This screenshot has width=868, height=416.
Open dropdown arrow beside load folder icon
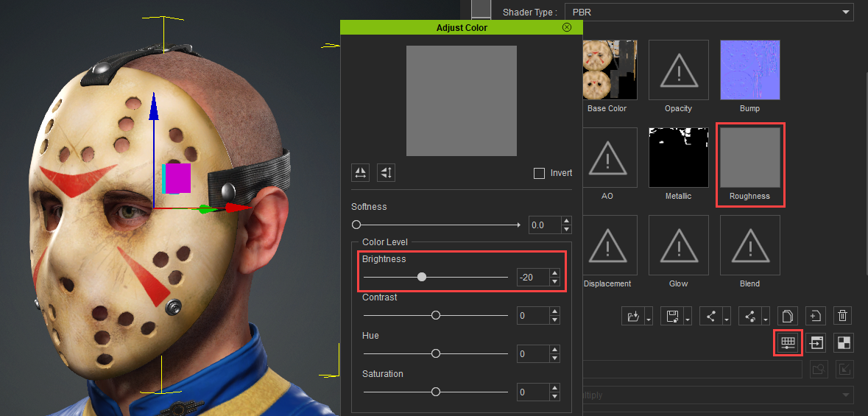click(x=648, y=317)
